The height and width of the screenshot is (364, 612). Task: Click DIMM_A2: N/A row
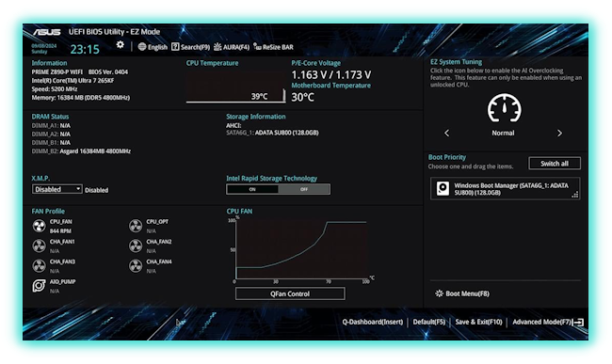tap(51, 135)
